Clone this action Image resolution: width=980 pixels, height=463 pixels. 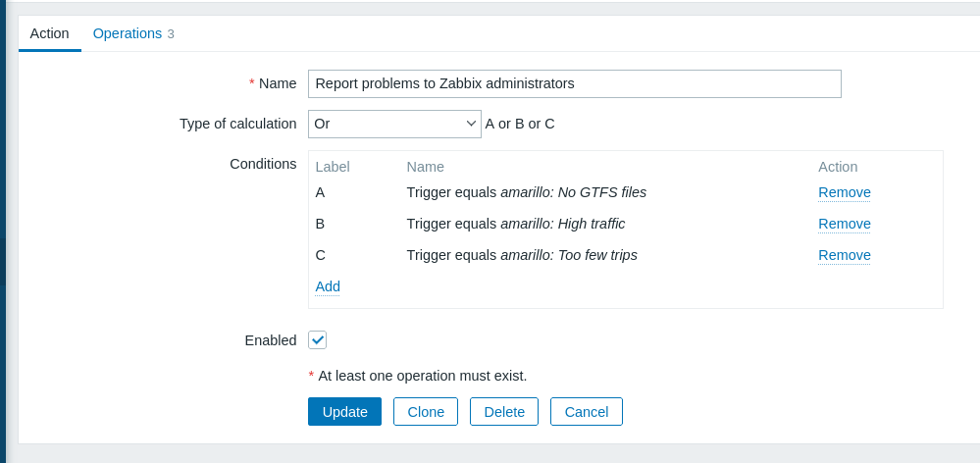tap(426, 412)
